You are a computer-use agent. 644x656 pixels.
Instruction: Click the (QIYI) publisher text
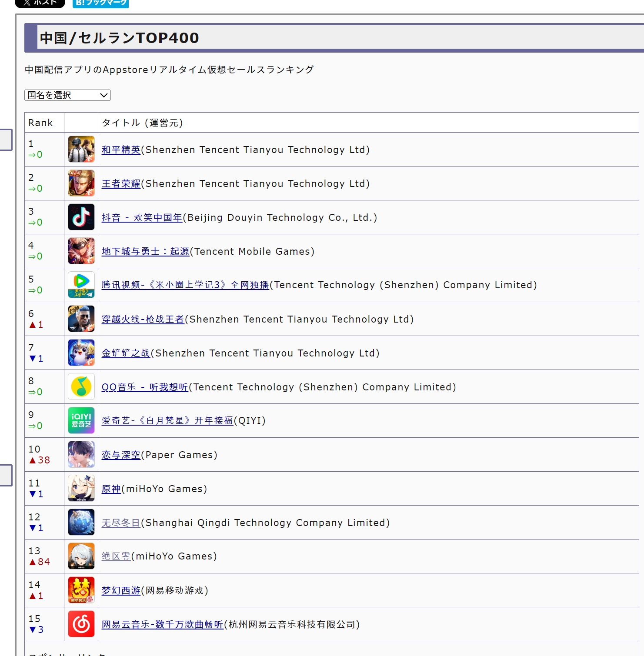250,421
